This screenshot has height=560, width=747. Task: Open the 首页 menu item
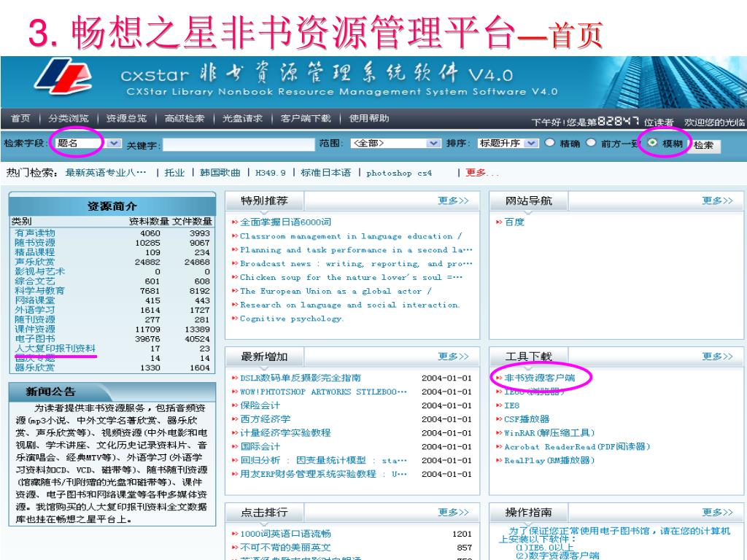pos(20,119)
